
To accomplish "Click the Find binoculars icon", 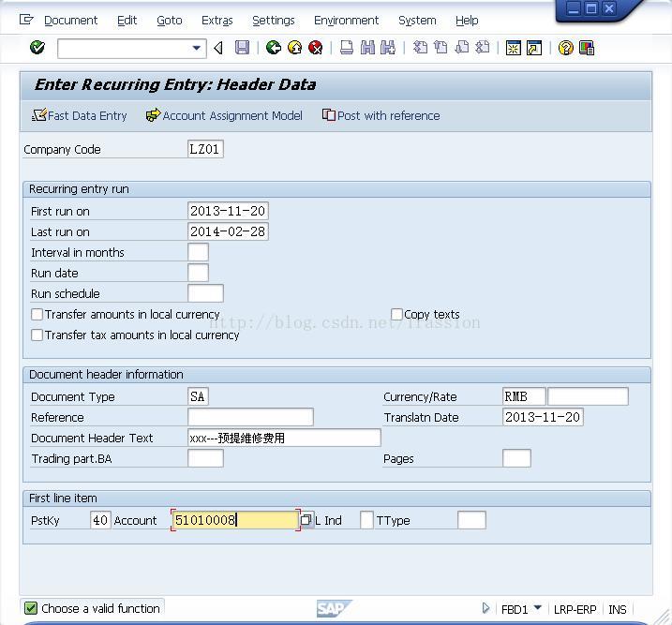I will click(x=367, y=48).
